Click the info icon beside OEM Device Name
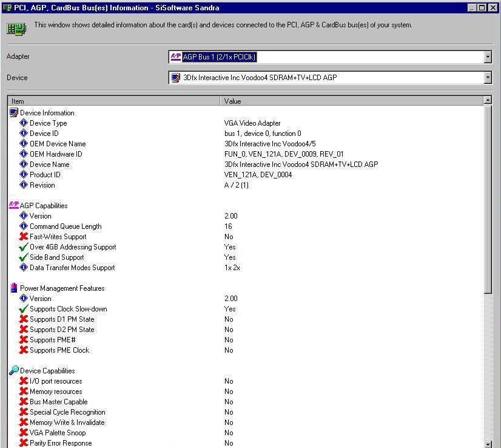The height and width of the screenshot is (448, 501). 24,143
